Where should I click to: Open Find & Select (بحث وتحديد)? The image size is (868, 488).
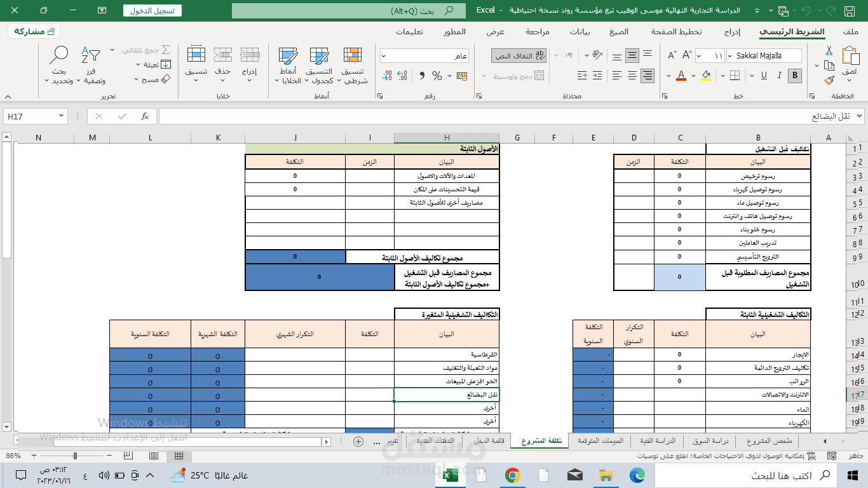pyautogui.click(x=59, y=65)
